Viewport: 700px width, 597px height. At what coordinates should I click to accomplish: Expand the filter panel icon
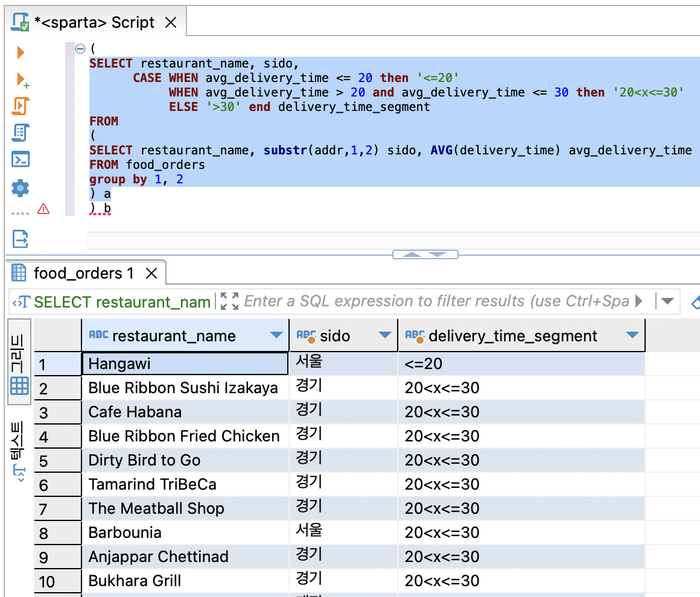[x=229, y=301]
